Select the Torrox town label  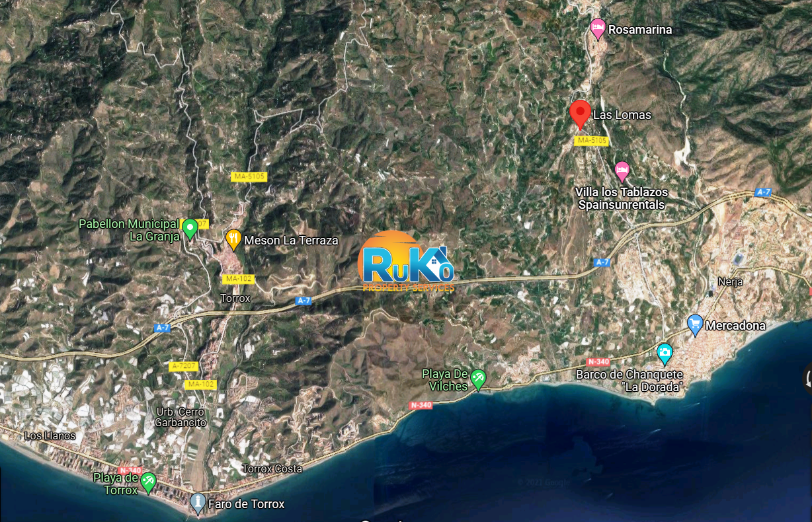pyautogui.click(x=235, y=298)
